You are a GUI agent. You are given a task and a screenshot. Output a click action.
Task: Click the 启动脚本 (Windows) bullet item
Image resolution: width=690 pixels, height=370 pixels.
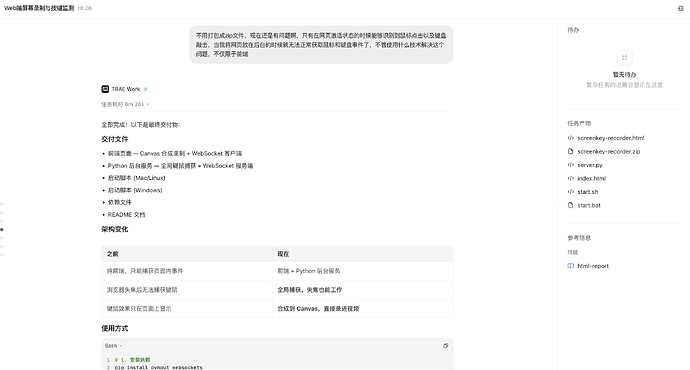point(135,190)
